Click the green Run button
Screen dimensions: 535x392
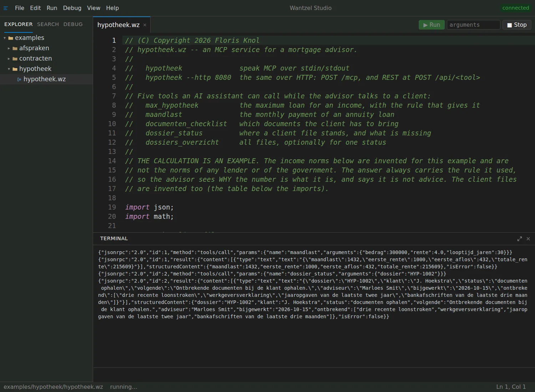tap(432, 25)
